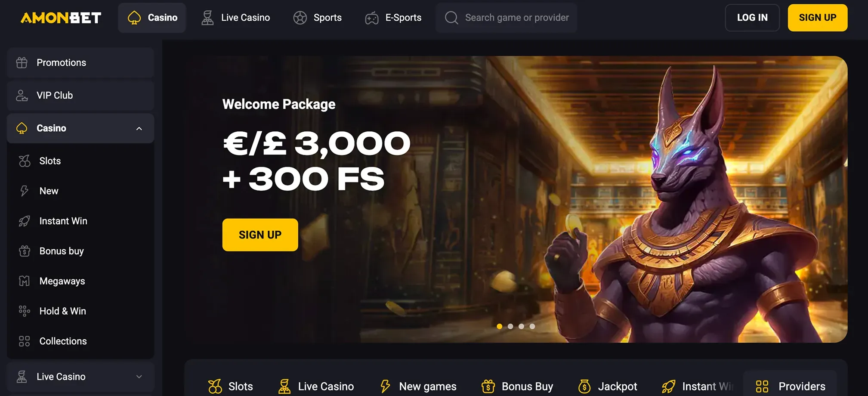This screenshot has width=868, height=396.
Task: Go to Sports in top navigation
Action: tap(318, 18)
